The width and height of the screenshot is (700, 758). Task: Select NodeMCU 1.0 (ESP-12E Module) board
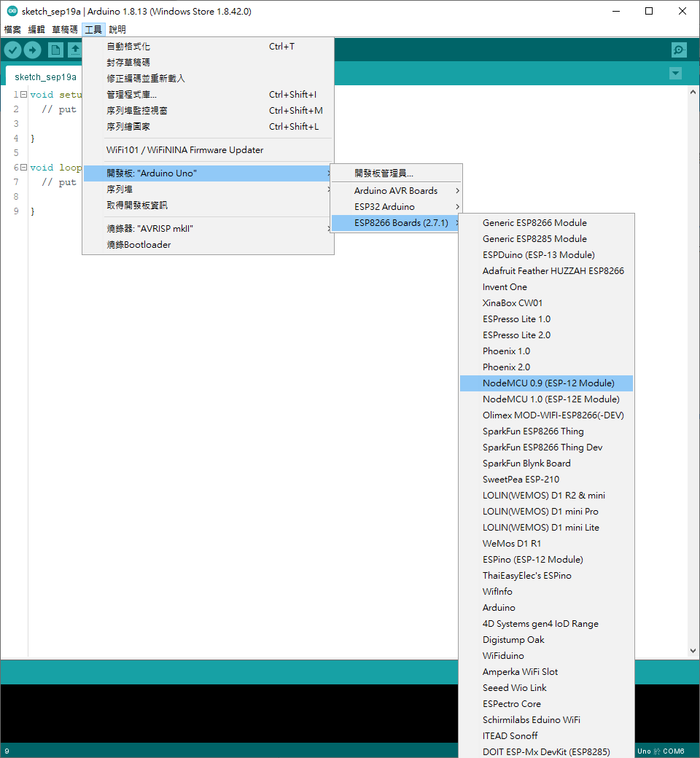pos(546,399)
